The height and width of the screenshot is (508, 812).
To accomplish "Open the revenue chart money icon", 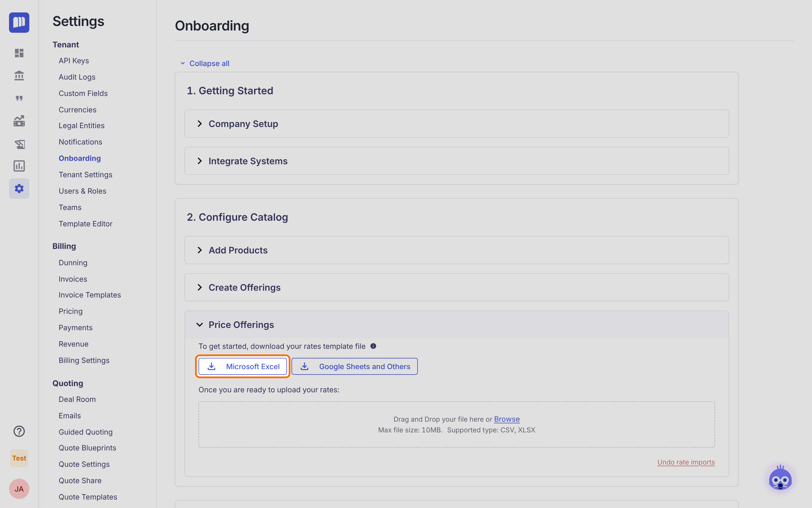I will pyautogui.click(x=19, y=121).
